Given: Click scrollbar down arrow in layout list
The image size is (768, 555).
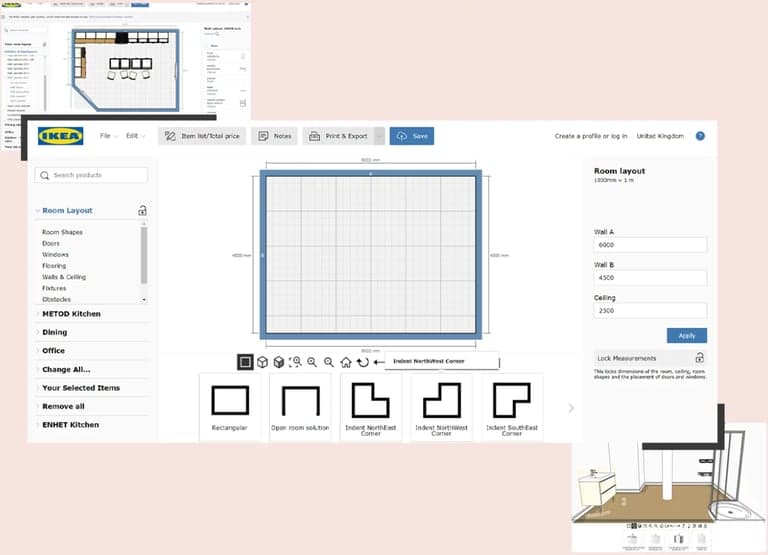Looking at the screenshot, I should coord(144,299).
